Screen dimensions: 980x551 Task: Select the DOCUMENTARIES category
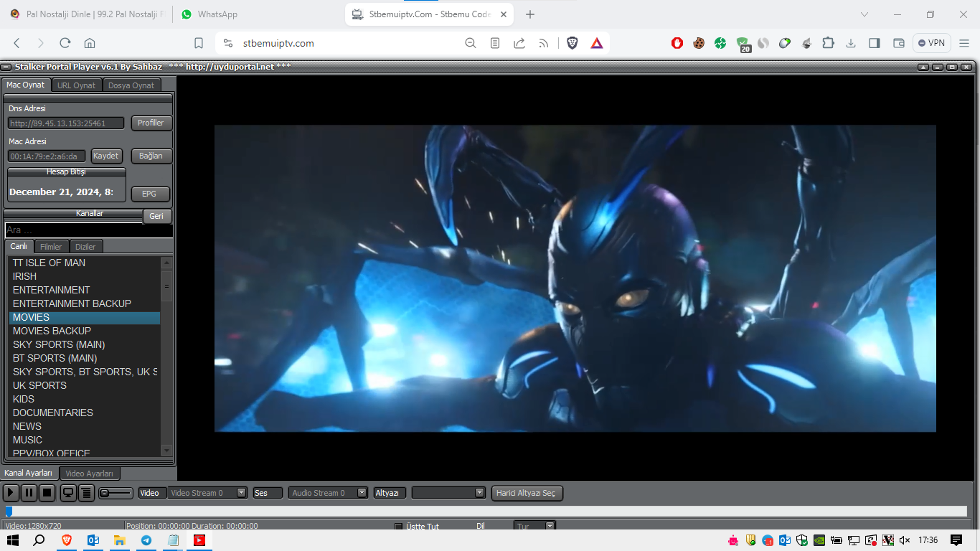[85, 413]
